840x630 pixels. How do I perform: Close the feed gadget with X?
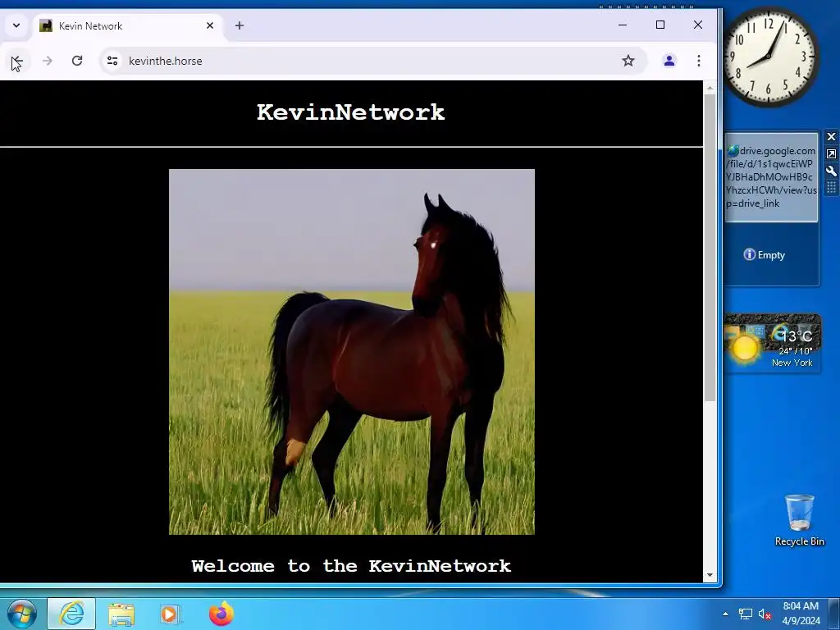click(x=831, y=137)
